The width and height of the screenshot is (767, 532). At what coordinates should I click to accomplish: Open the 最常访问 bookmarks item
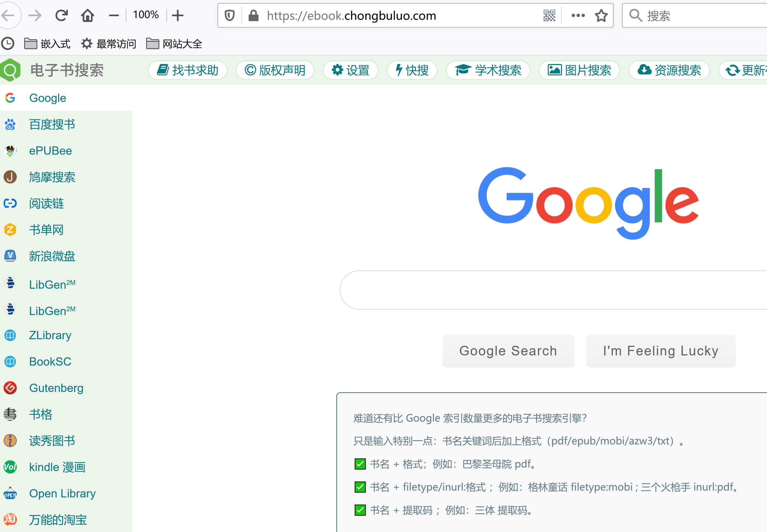point(109,44)
